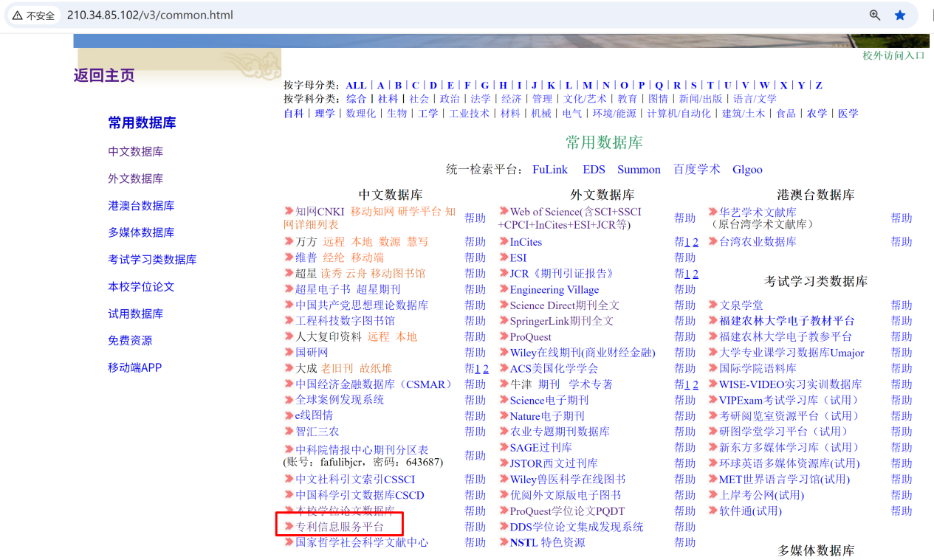Image resolution: width=934 pixels, height=560 pixels.
Task: Open 帮助 link for 知网CNKI row
Action: (x=475, y=218)
